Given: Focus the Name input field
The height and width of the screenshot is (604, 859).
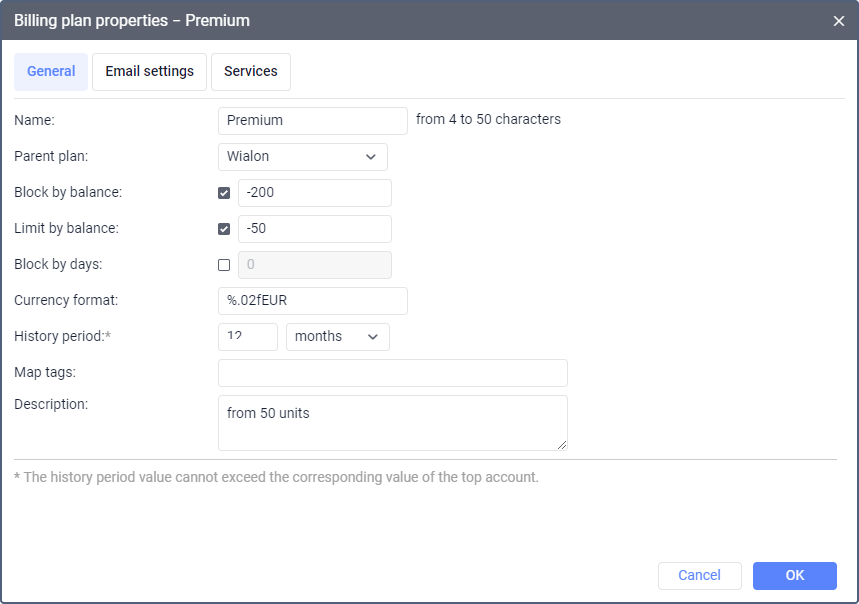Looking at the screenshot, I should pos(312,121).
